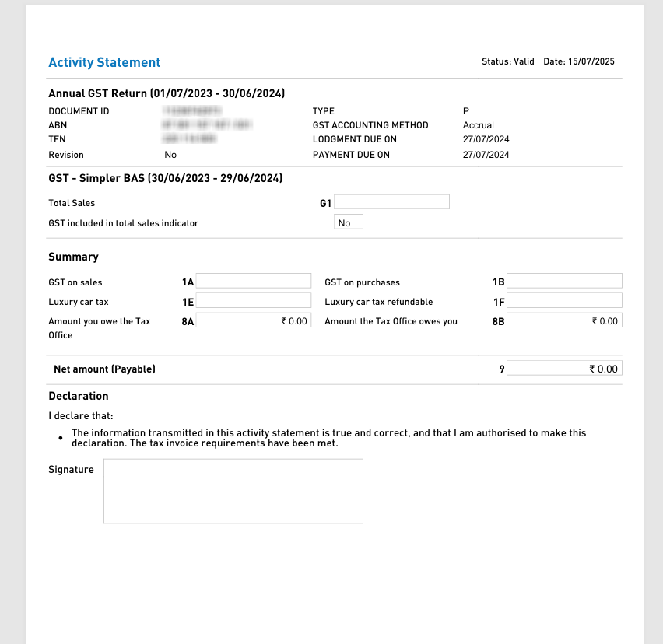The image size is (663, 644).
Task: Click the Annual GST Return heading
Action: [x=167, y=93]
